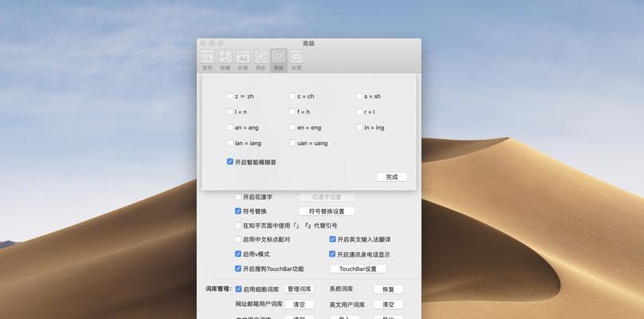Toggle the f = h checkbox

click(293, 112)
